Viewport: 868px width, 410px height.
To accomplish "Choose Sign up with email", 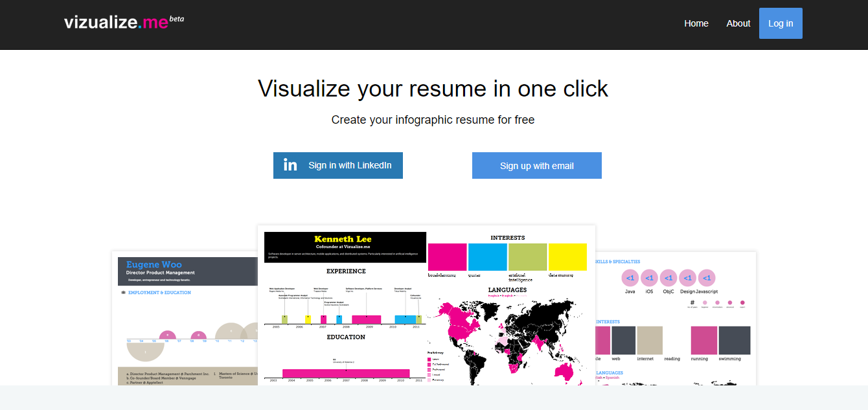I will [537, 165].
